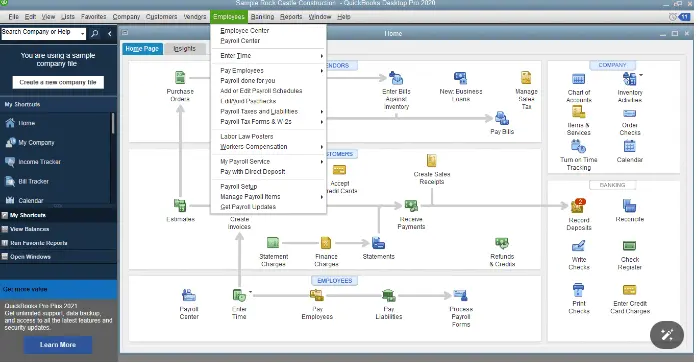Expand the My Payroll Service submenu
Screen dimensions: 698x363
(x=321, y=162)
